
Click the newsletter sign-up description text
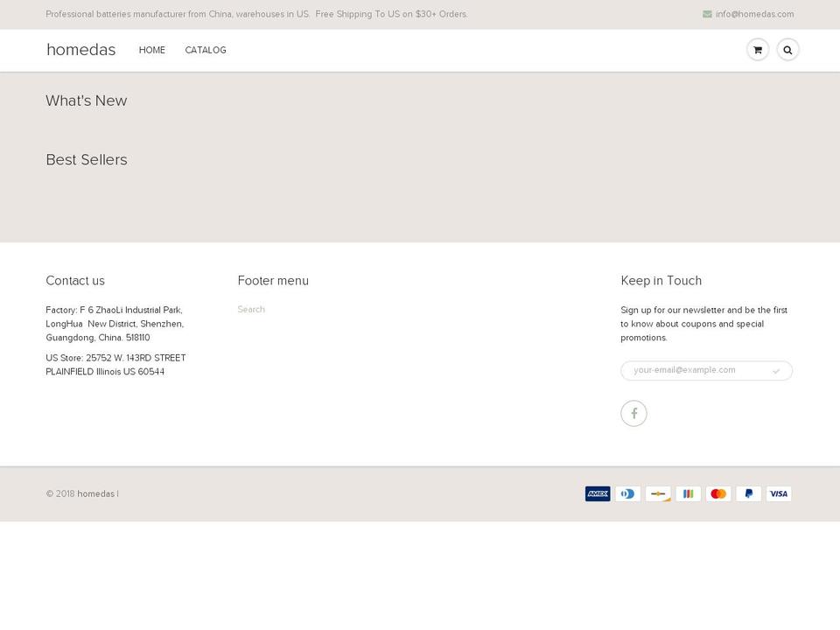tap(703, 324)
